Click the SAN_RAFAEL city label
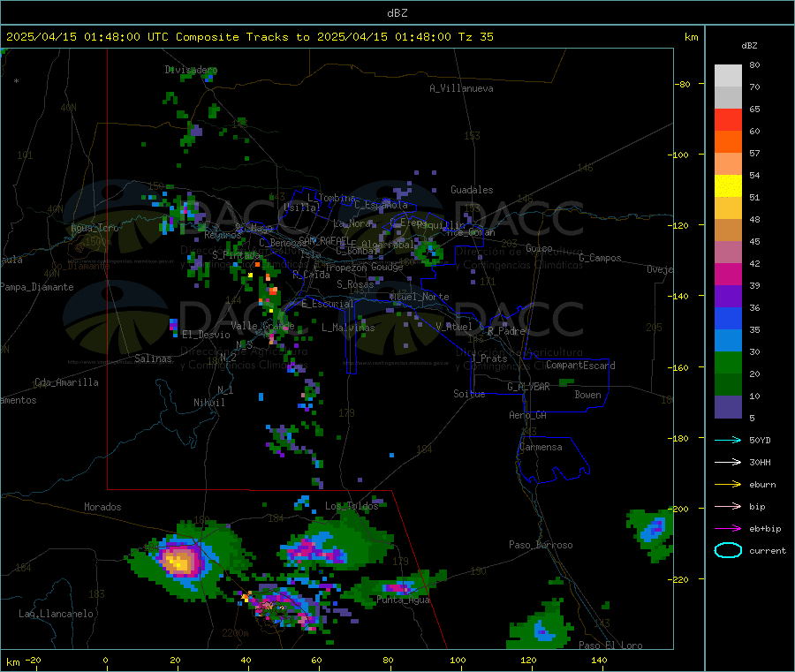 click(323, 240)
